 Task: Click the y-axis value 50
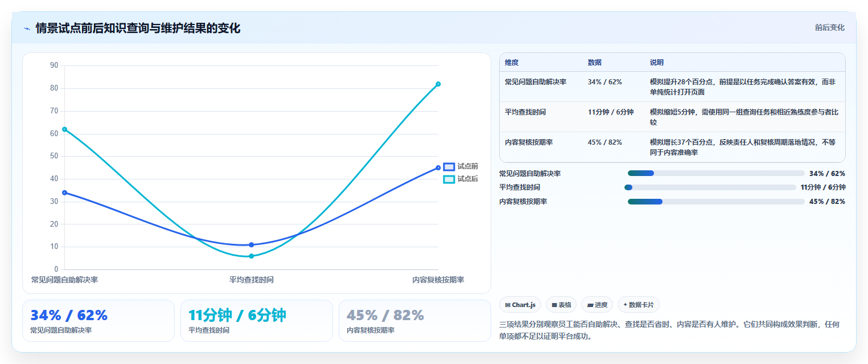click(x=54, y=156)
